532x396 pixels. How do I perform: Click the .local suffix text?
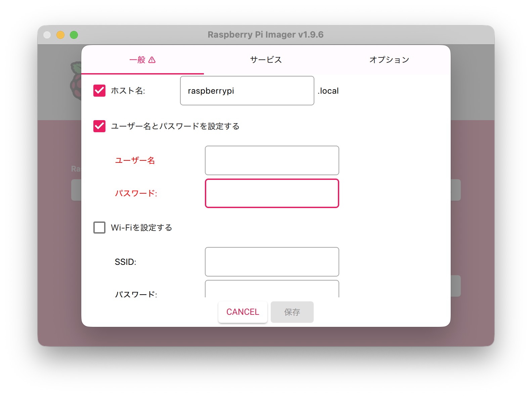pos(328,91)
